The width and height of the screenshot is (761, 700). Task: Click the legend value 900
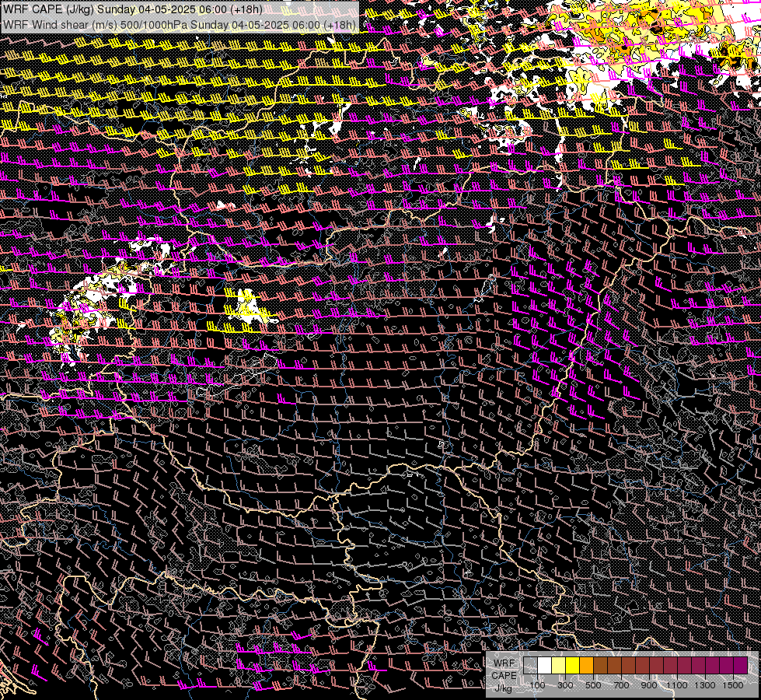tap(649, 685)
